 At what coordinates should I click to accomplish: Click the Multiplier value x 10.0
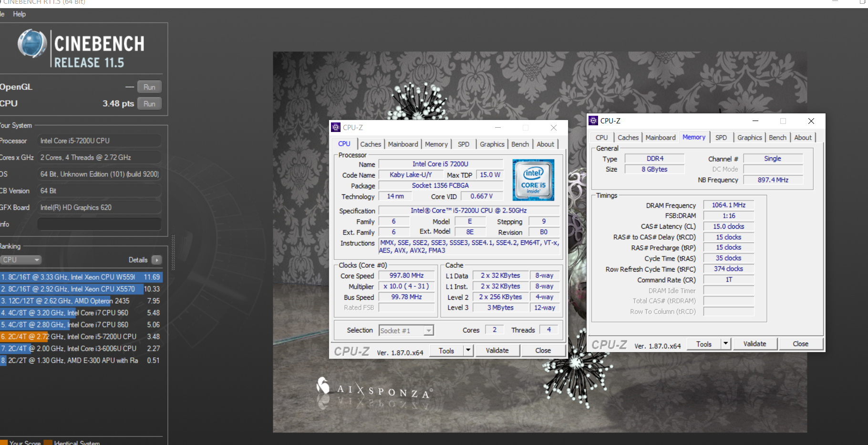pos(407,286)
